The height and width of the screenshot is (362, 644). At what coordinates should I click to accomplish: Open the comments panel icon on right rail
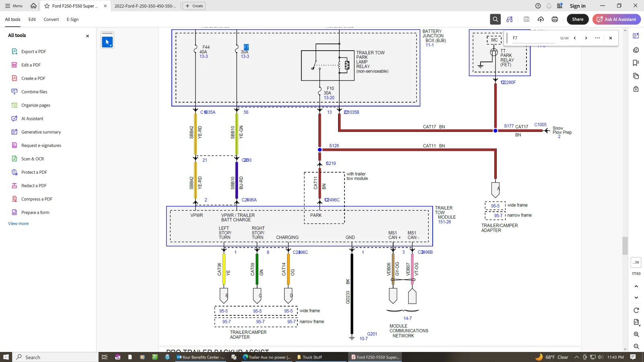click(x=636, y=50)
